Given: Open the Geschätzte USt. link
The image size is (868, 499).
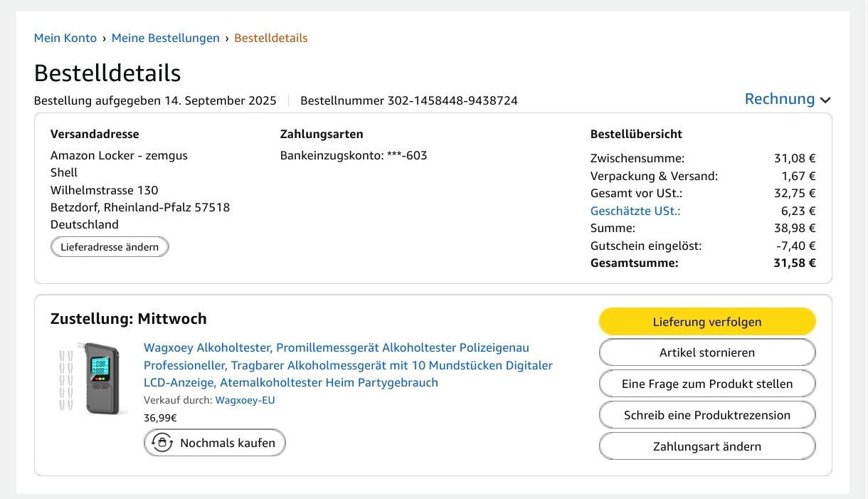Looking at the screenshot, I should (x=635, y=211).
